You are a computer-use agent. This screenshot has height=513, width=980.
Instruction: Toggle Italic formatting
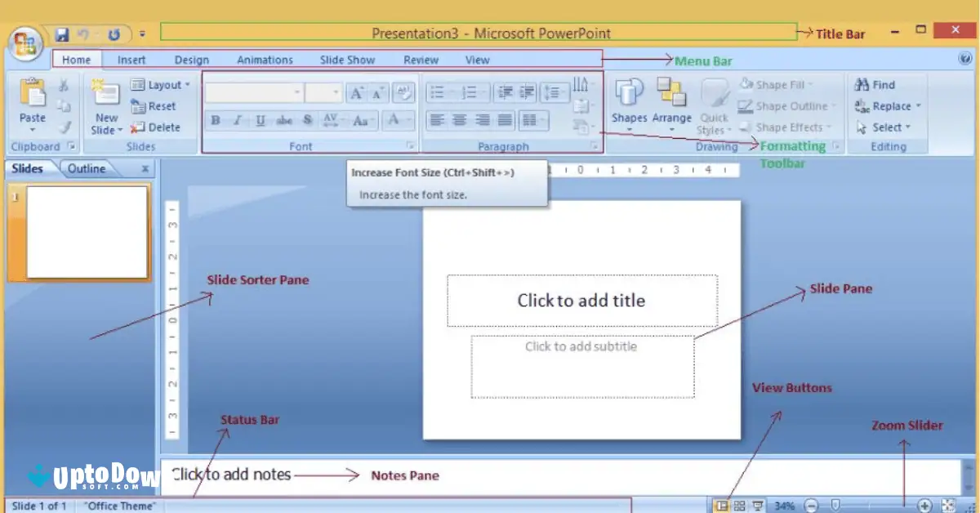pyautogui.click(x=238, y=120)
